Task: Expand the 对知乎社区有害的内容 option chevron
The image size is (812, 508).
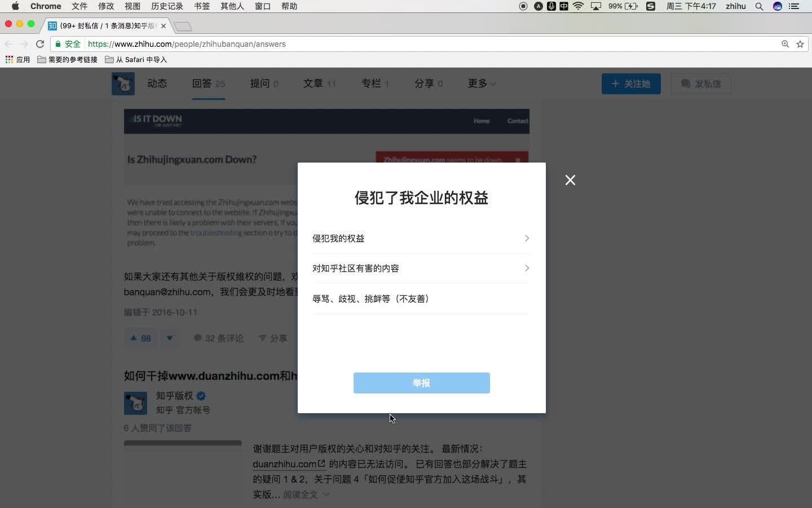Action: [527, 268]
